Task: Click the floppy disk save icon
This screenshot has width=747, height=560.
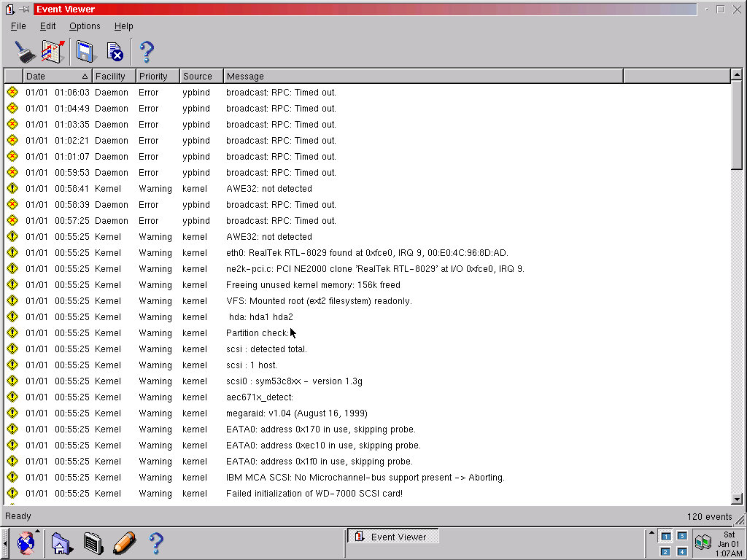Action: [85, 52]
